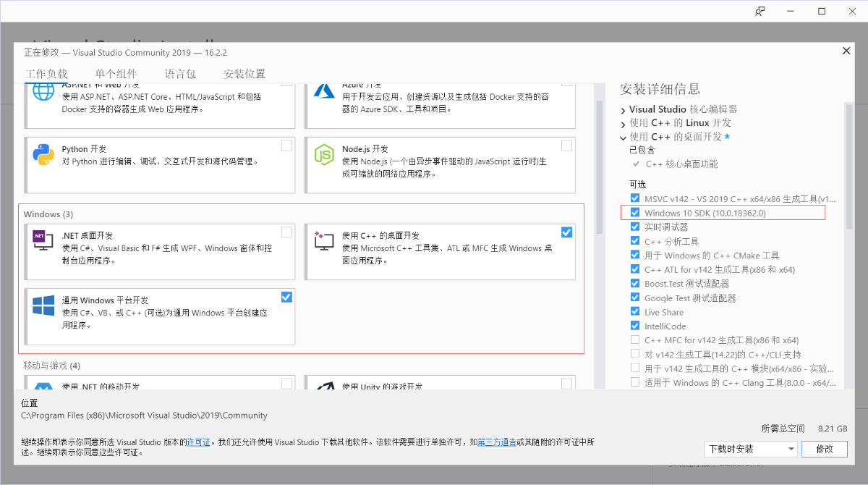Enable the Node.js 开发 workload checkbox

[566, 145]
